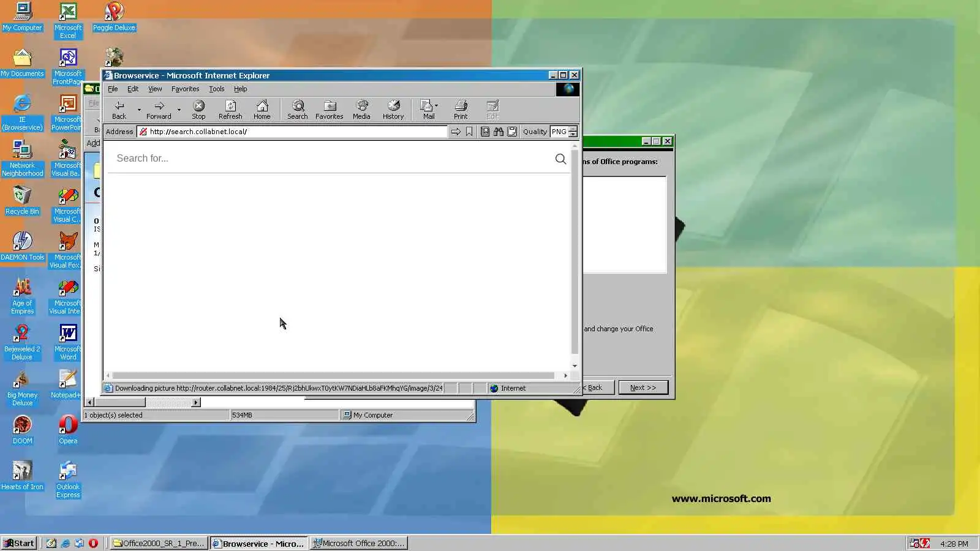Select the Microsoft Excel desktop icon

68,21
